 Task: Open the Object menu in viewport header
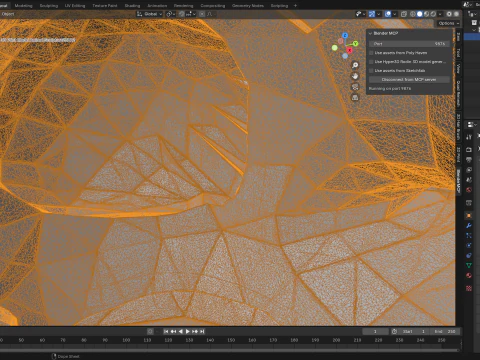[8, 14]
